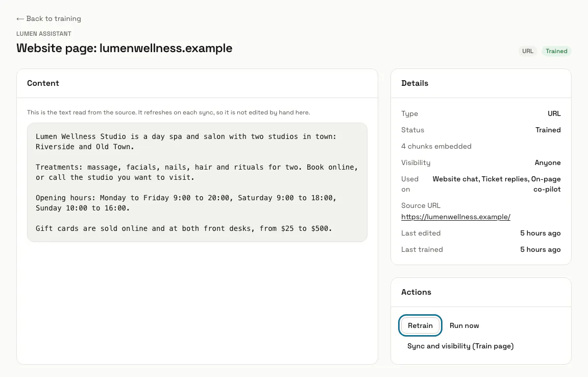
Task: Click the Visibility value 'Anyone'
Action: [x=548, y=162]
